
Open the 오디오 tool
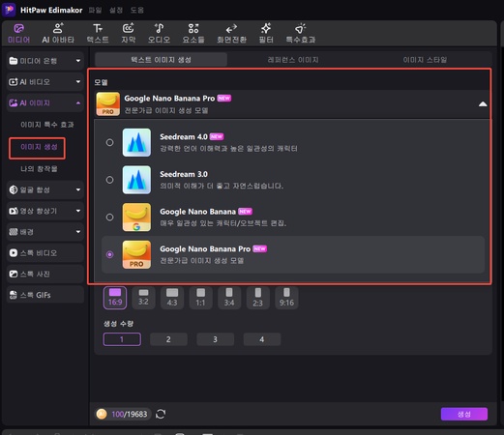click(159, 33)
